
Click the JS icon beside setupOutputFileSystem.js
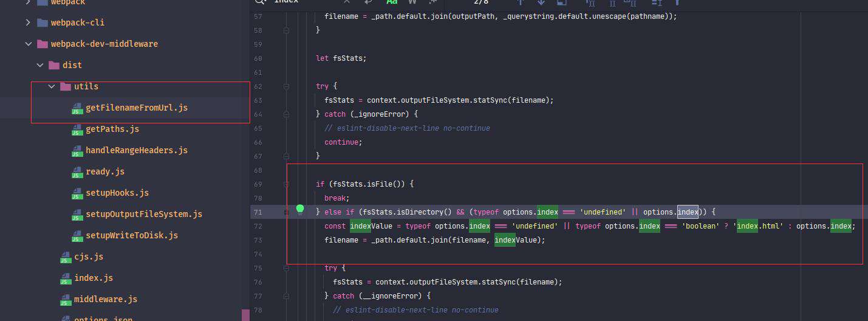tap(77, 215)
